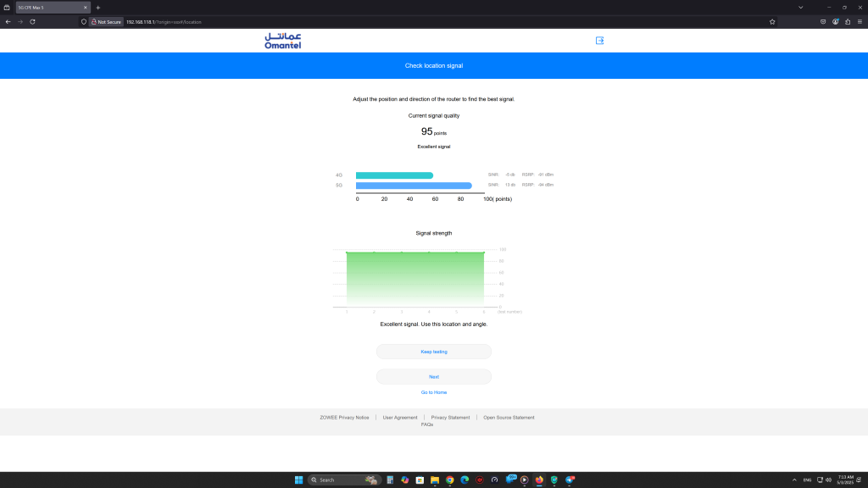Image resolution: width=868 pixels, height=488 pixels.
Task: Click the browser back arrow
Action: point(8,22)
